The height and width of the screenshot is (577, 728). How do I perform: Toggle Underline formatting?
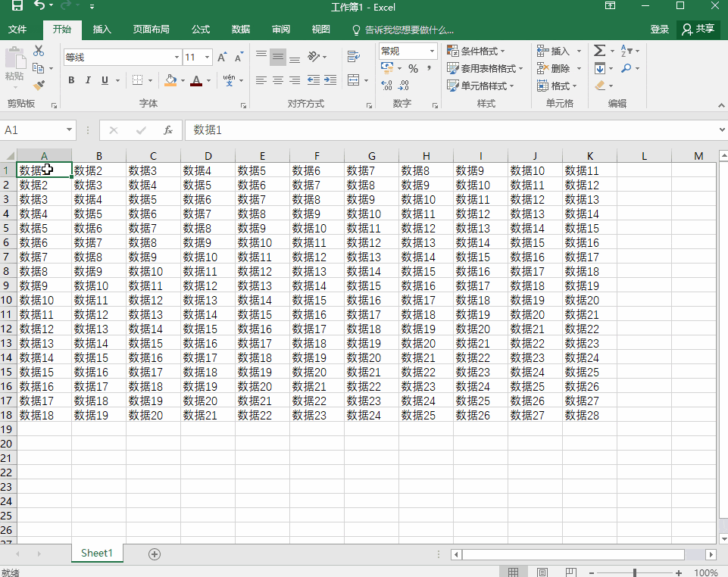point(105,80)
